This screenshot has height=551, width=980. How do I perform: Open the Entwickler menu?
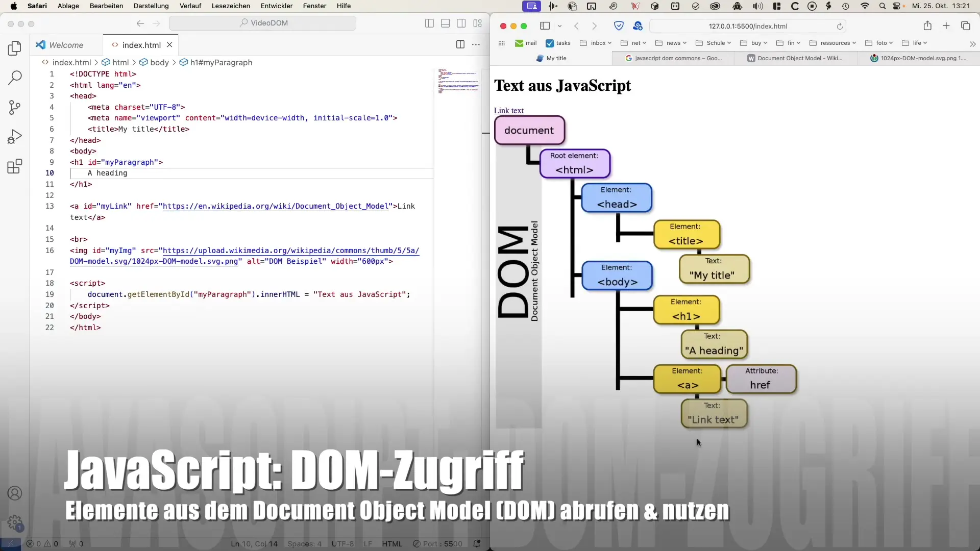(x=276, y=6)
